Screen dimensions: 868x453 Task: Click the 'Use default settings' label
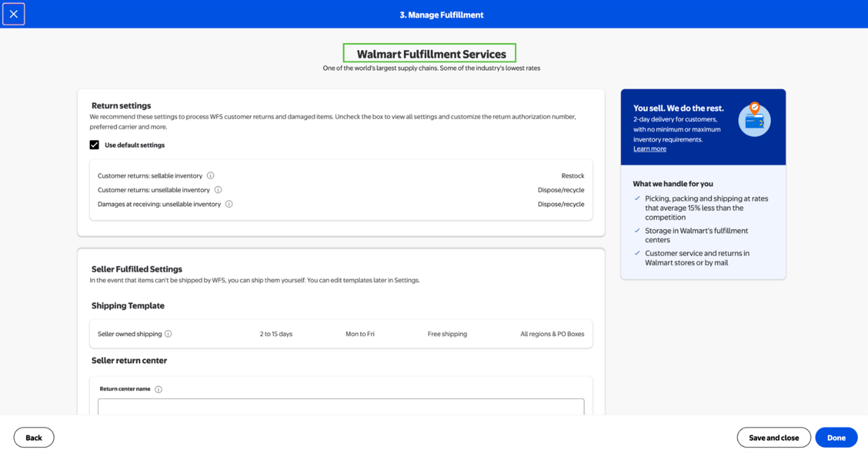click(x=135, y=145)
